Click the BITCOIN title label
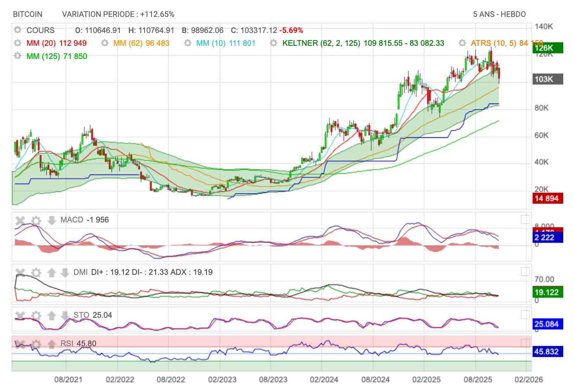The height and width of the screenshot is (392, 574). (28, 14)
